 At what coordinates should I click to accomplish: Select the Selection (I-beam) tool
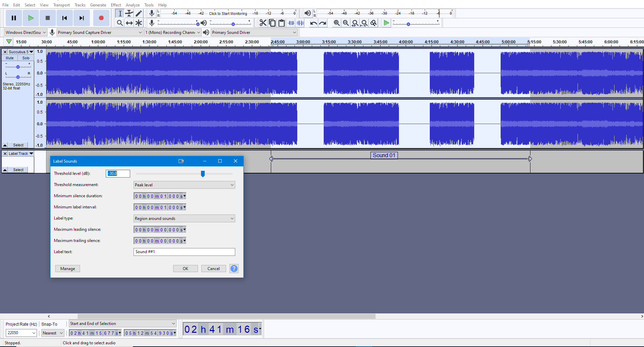pyautogui.click(x=120, y=13)
